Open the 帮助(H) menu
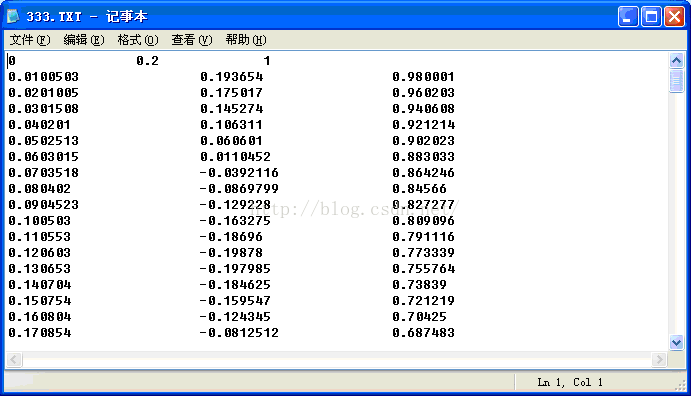The width and height of the screenshot is (691, 396). pyautogui.click(x=246, y=40)
